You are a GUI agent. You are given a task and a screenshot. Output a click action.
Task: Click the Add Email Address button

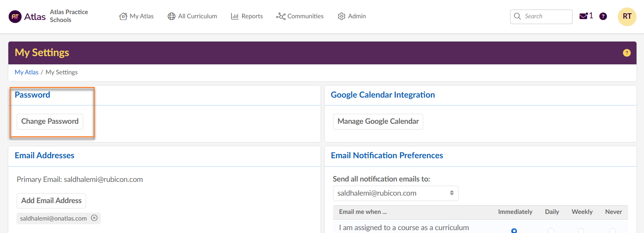click(51, 201)
